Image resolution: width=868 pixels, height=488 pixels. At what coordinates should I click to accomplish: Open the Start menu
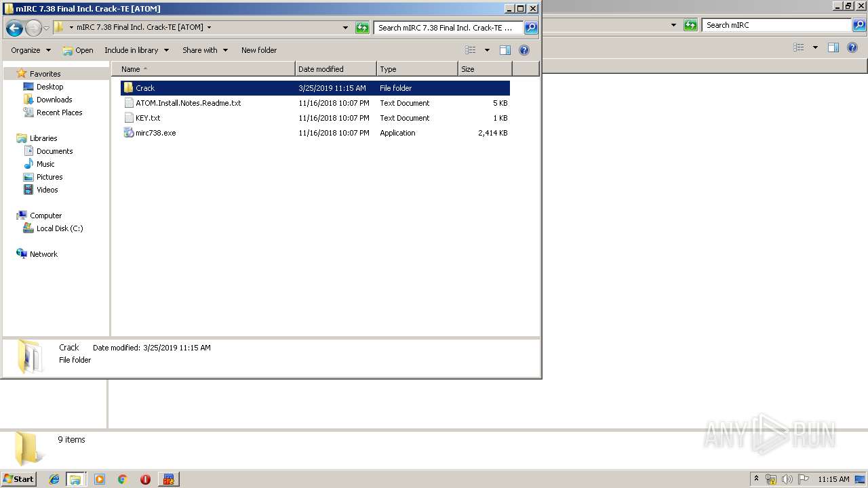19,479
